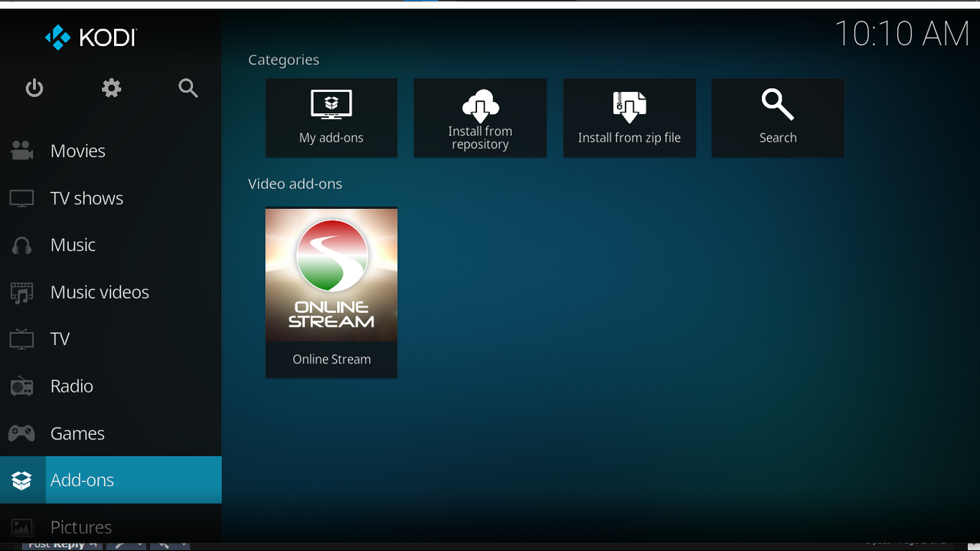The image size is (980, 551).
Task: Open the Search category tile
Action: click(778, 118)
